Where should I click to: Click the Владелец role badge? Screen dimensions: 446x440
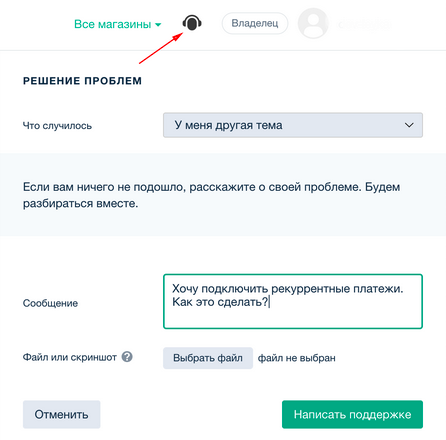tap(255, 23)
